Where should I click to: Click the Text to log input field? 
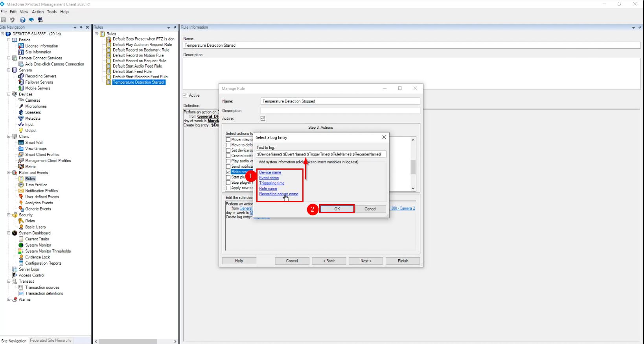(x=321, y=154)
